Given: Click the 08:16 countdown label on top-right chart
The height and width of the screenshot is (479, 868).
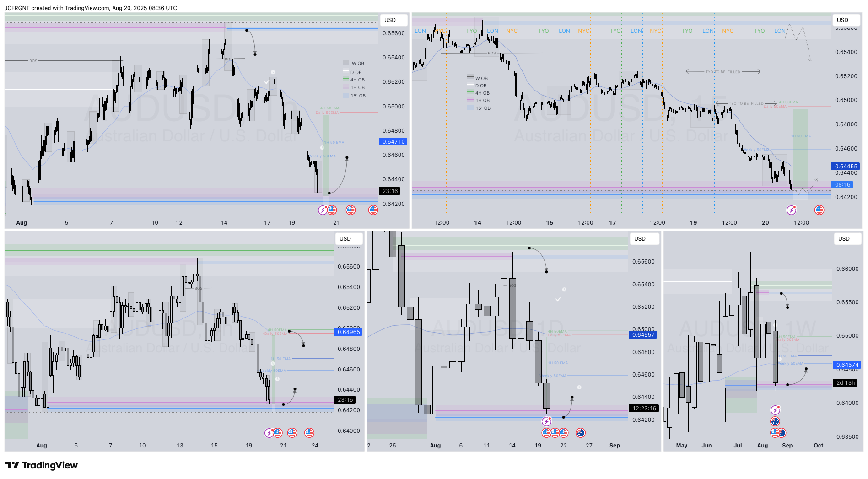Looking at the screenshot, I should point(842,185).
